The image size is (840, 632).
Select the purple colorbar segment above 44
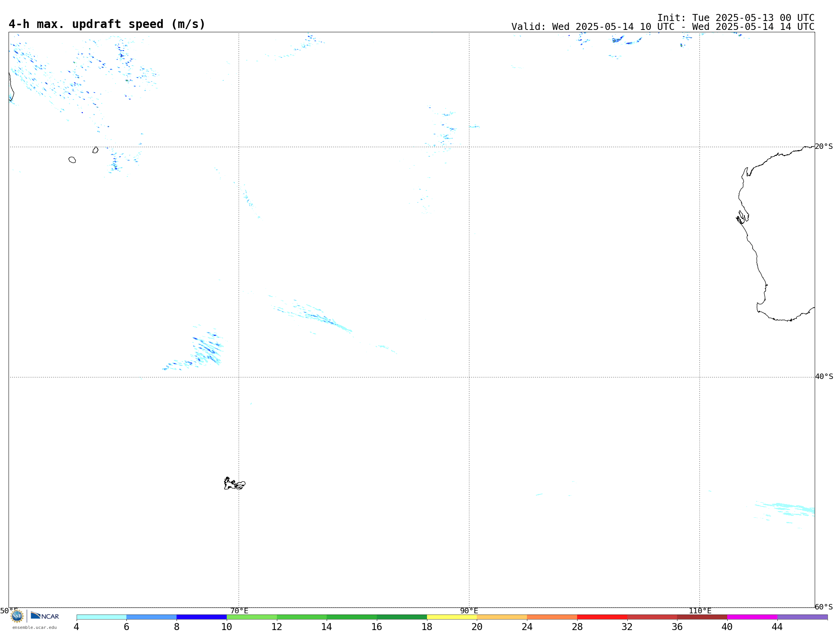802,617
